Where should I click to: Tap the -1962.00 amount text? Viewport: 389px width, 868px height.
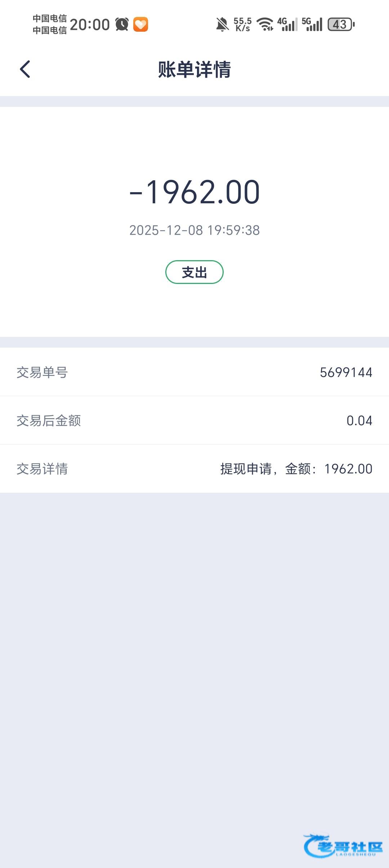click(194, 192)
